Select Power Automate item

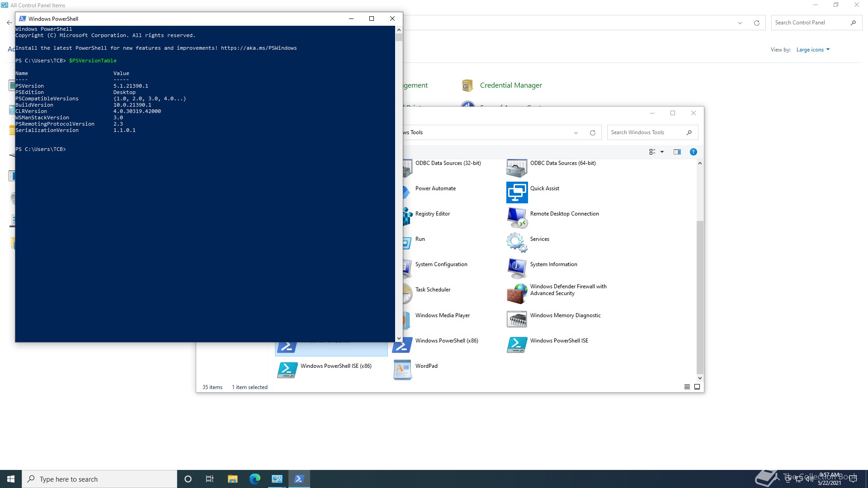click(435, 188)
